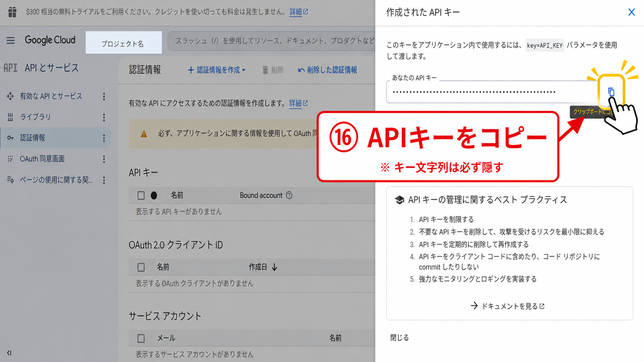This screenshot has width=644, height=362.
Task: Open more options for 認証情報
Action: point(104,138)
